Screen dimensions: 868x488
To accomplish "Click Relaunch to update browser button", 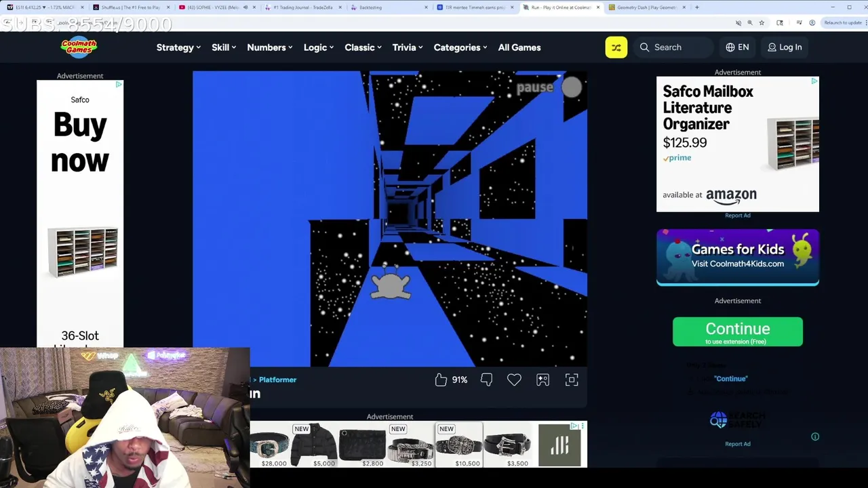I will [843, 22].
